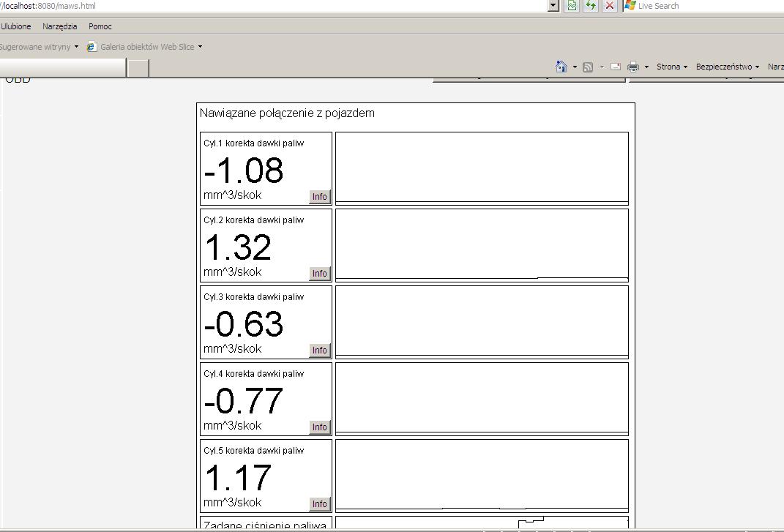Open the address bar history dropdown
The image size is (784, 532).
point(553,6)
